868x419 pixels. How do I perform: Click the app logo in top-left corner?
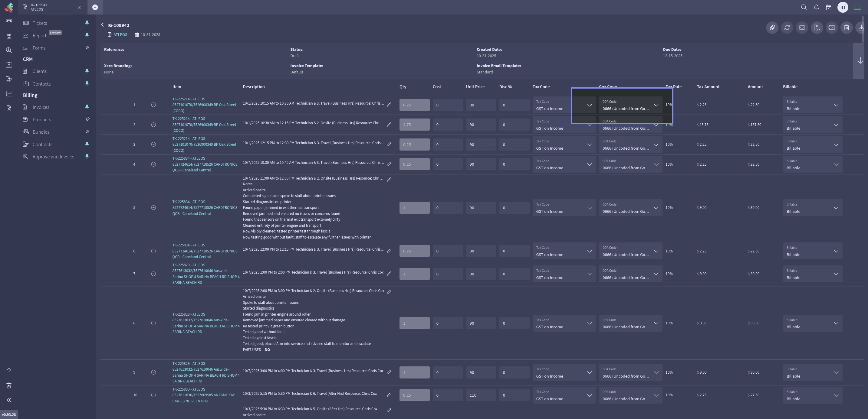[9, 7]
